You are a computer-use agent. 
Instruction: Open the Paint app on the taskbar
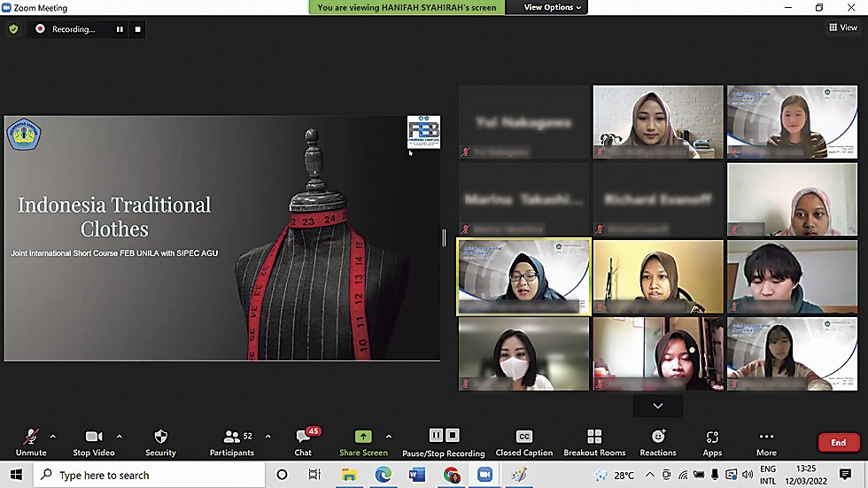point(519,475)
